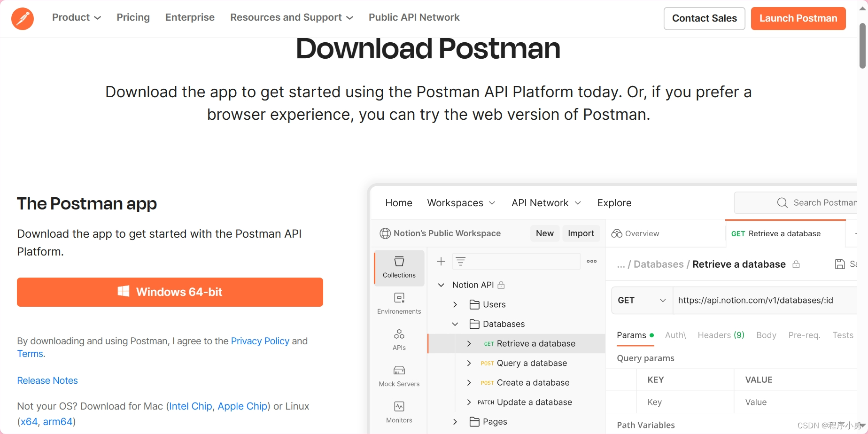Download the Linux arm64 build
The width and height of the screenshot is (868, 434).
click(x=58, y=422)
